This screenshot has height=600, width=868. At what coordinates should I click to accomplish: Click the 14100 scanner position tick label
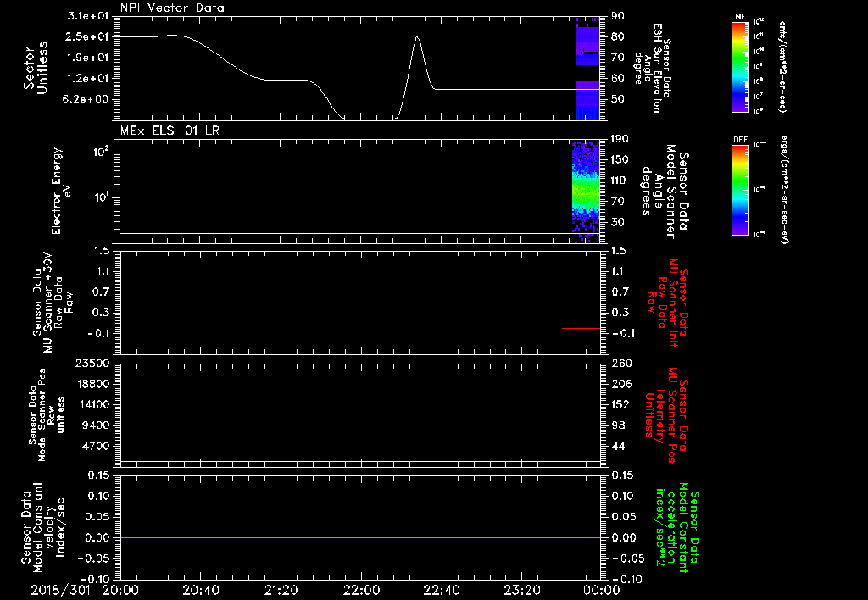pos(92,404)
